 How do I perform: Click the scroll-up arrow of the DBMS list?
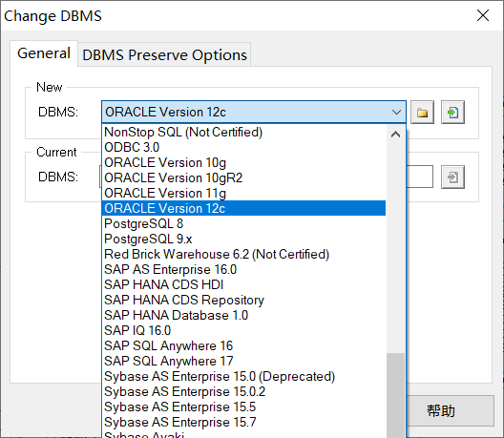[396, 135]
